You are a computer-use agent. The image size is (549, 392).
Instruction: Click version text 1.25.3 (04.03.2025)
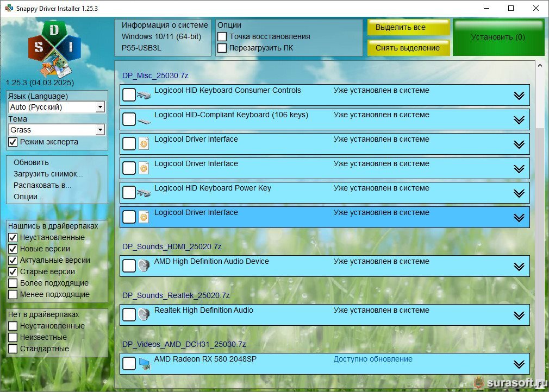[x=40, y=83]
